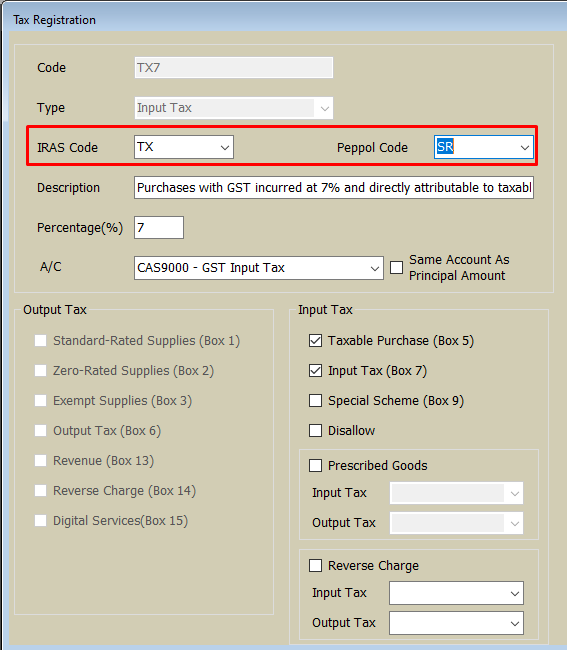The image size is (567, 650).
Task: Expand the A/C account dropdown
Action: coord(259,268)
